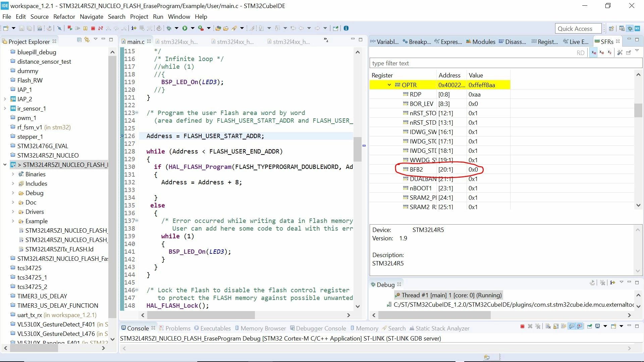Click the Suspend (pause) debug icon
The image size is (644, 362).
click(85, 28)
